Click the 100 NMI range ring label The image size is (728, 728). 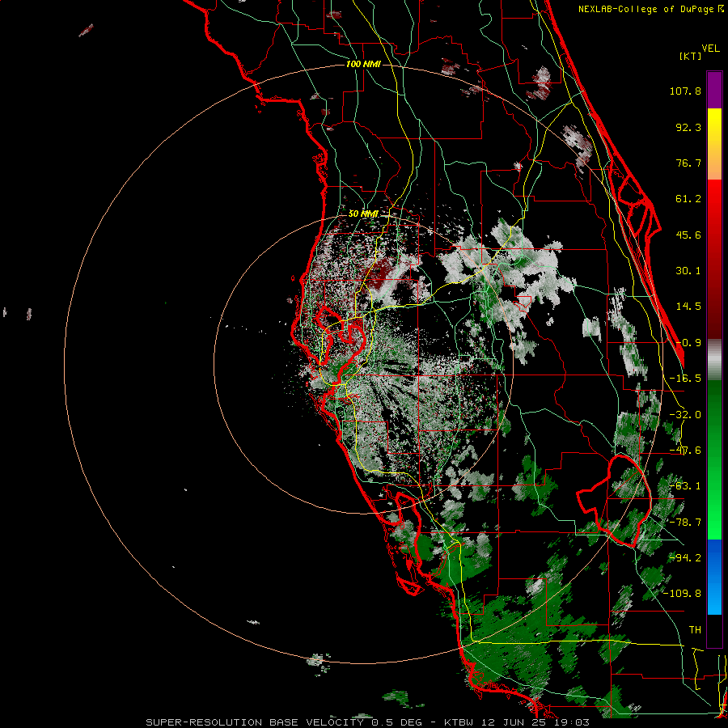(x=363, y=64)
